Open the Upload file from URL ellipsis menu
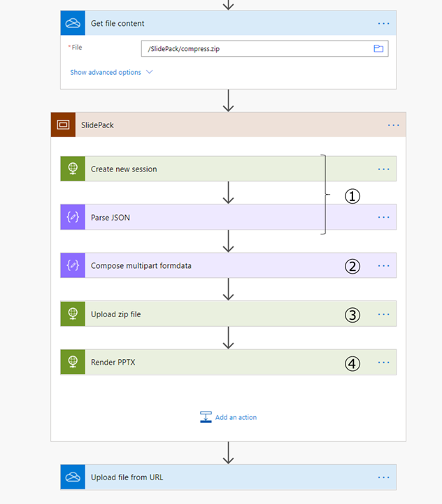 coord(383,477)
